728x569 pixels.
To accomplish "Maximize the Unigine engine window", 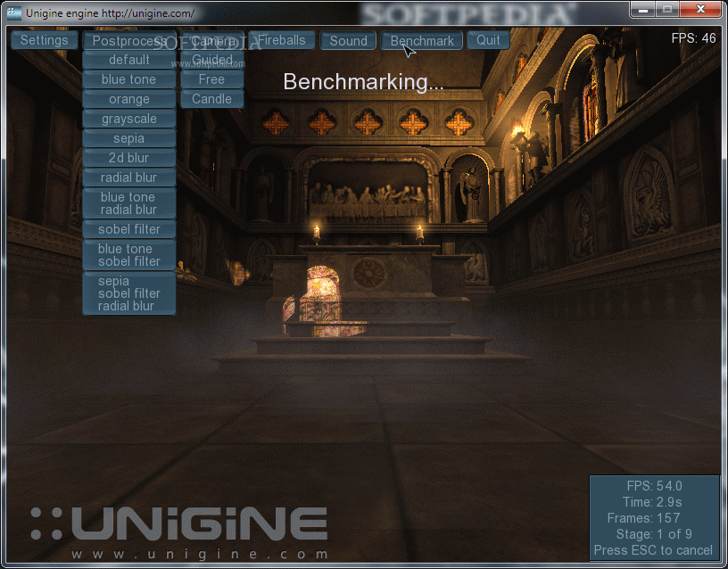I will point(667,9).
